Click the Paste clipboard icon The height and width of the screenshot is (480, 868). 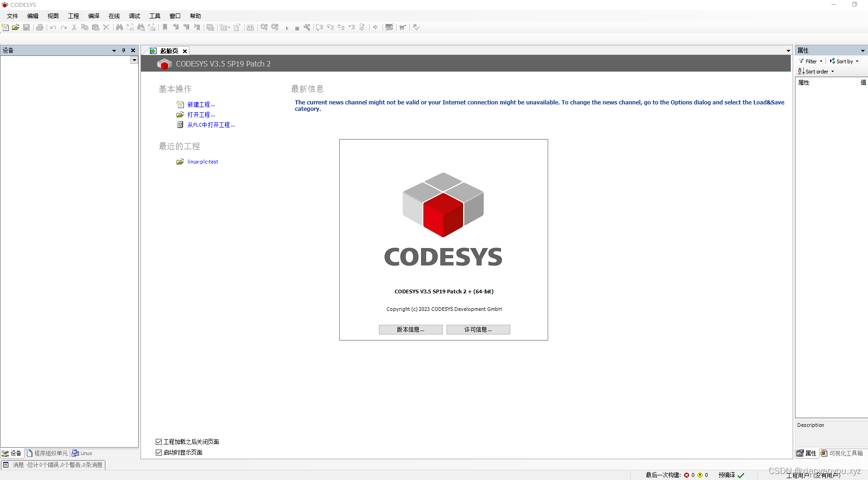(96, 27)
